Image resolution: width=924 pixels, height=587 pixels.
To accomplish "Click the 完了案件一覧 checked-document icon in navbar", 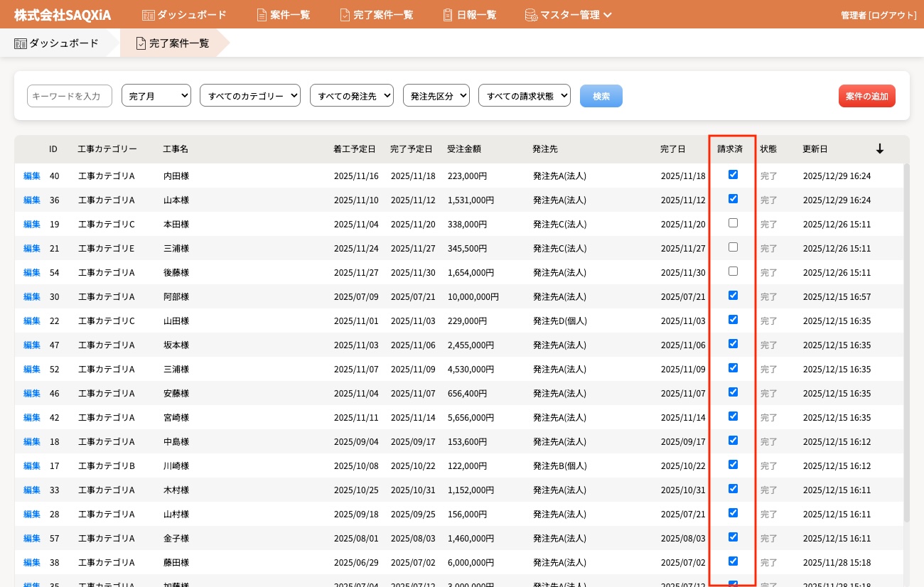I will 345,15.
